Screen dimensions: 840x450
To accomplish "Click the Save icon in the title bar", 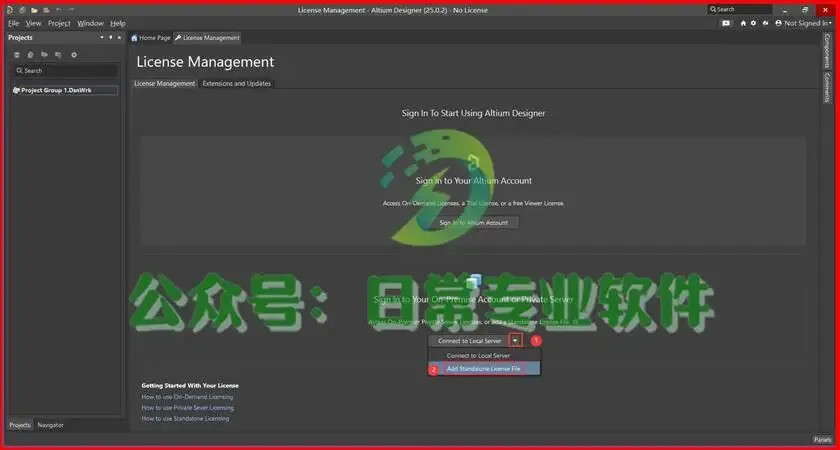I will 22,10.
